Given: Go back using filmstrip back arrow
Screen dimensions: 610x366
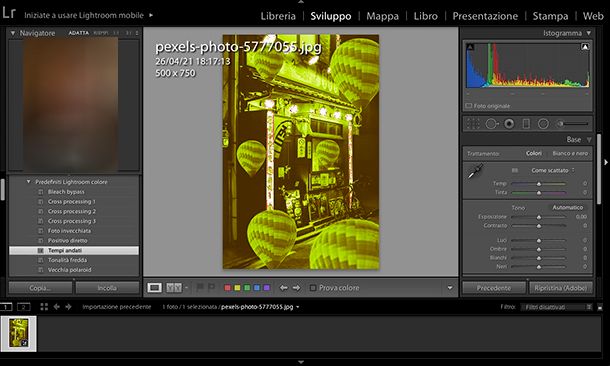Looking at the screenshot, I should pos(56,307).
